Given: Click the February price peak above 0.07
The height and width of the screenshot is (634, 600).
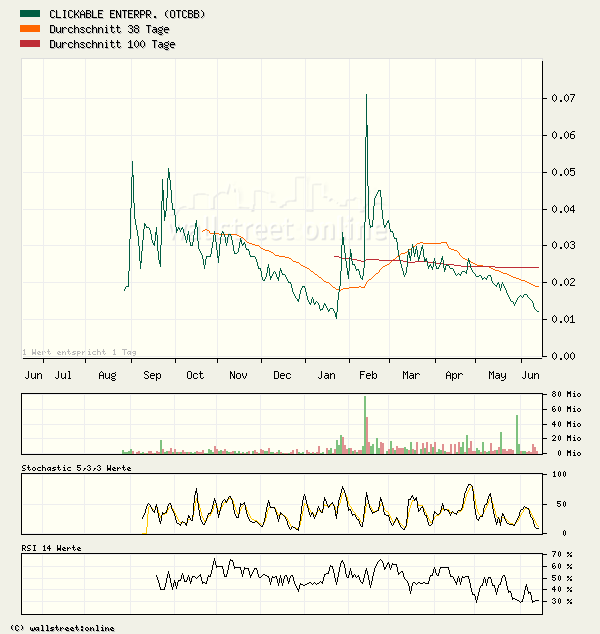Looking at the screenshot, I should tap(366, 95).
